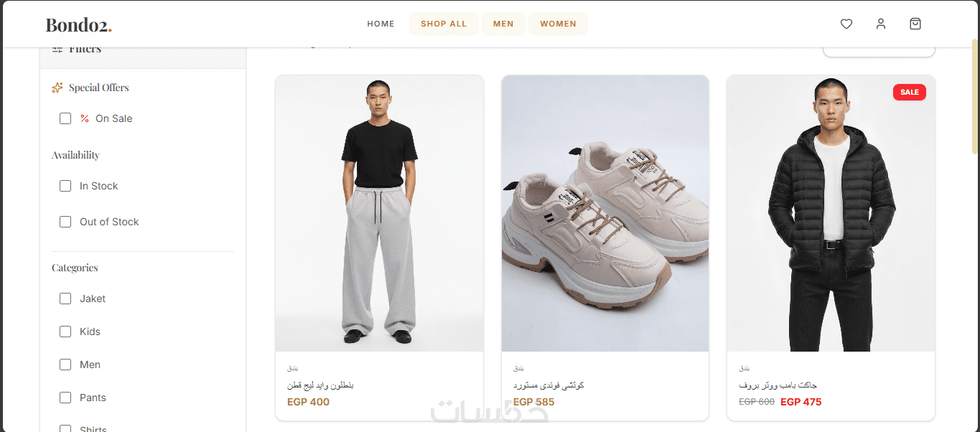Open the user account icon

pyautogui.click(x=881, y=24)
